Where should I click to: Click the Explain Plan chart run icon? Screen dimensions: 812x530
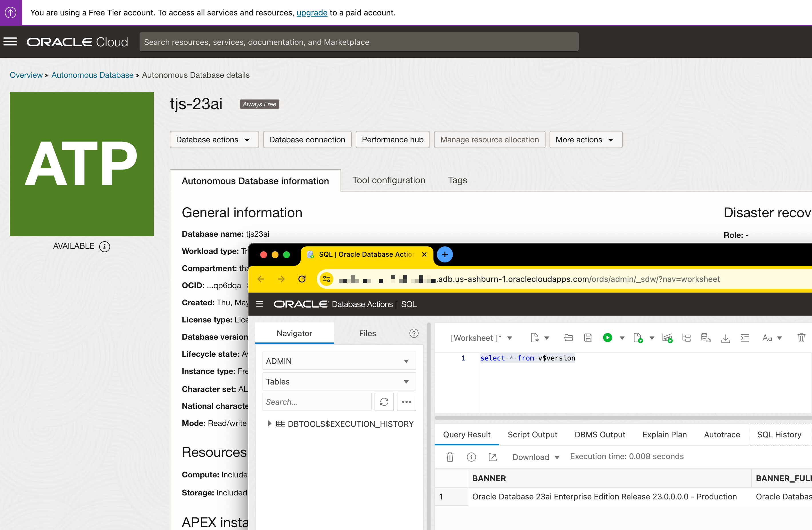[x=667, y=338]
